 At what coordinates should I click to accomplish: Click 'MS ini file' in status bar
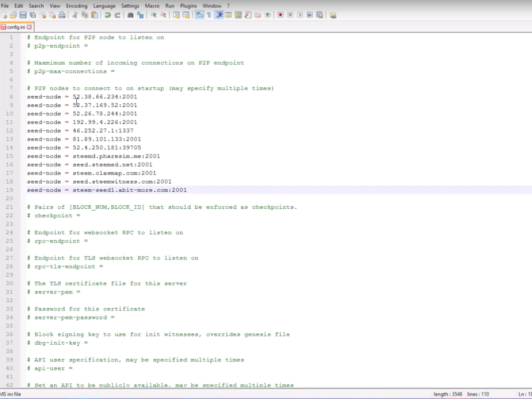10,394
